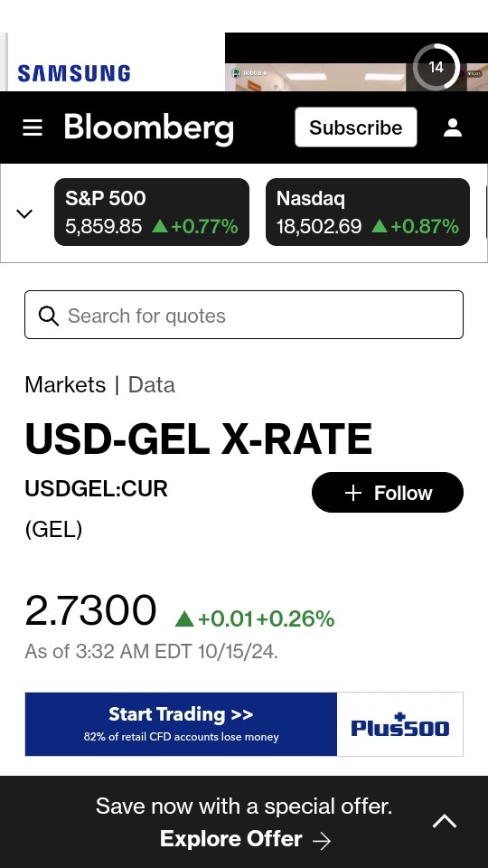Click the Subscribe button

point(356,127)
